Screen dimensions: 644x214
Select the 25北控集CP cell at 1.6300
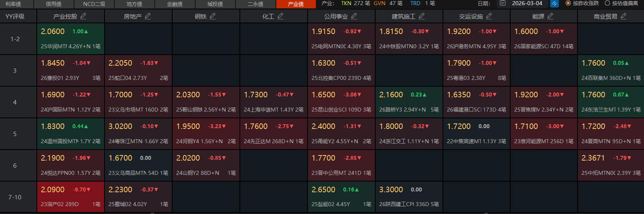[341, 70]
